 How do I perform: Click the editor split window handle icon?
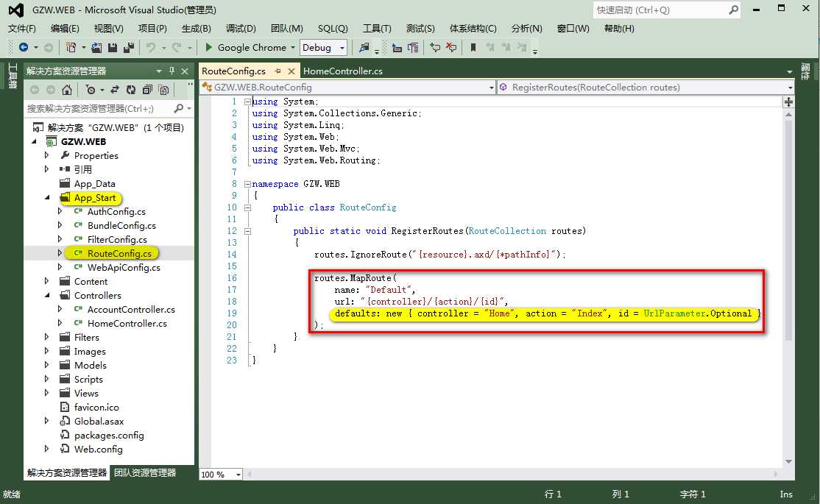pyautogui.click(x=788, y=102)
